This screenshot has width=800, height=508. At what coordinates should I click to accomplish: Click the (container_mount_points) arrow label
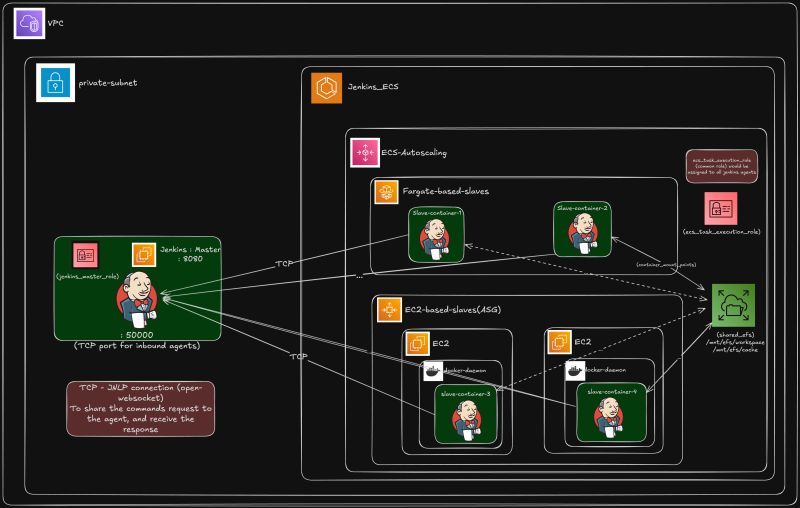click(x=666, y=265)
